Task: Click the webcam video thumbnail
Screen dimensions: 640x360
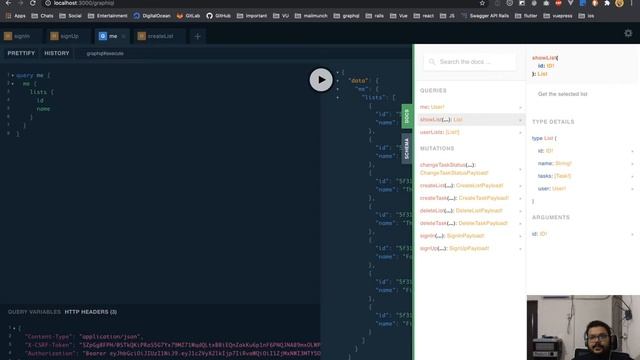Action: coord(583,328)
